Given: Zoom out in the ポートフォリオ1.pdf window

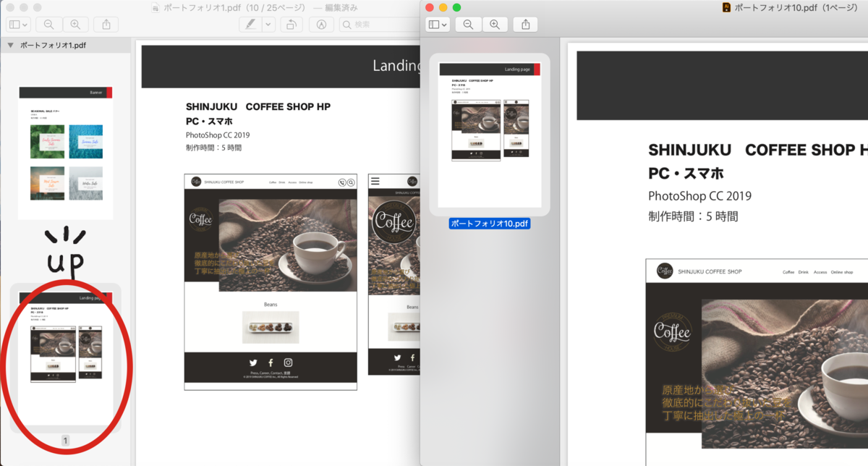Looking at the screenshot, I should tap(48, 25).
